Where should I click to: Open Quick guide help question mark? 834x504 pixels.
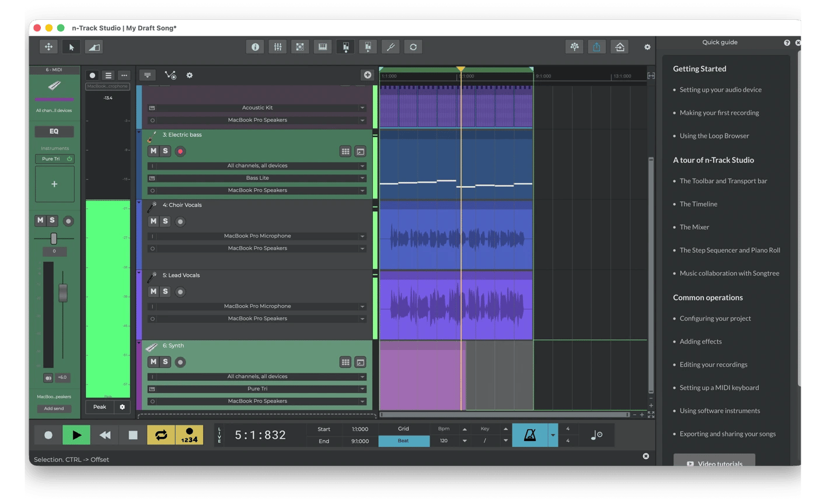click(787, 43)
